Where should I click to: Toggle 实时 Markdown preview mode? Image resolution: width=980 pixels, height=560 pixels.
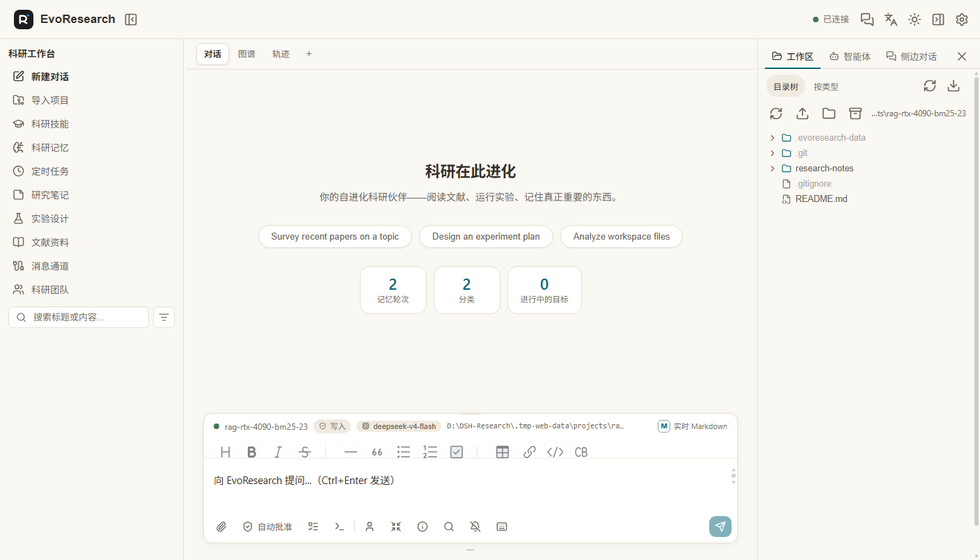click(693, 426)
